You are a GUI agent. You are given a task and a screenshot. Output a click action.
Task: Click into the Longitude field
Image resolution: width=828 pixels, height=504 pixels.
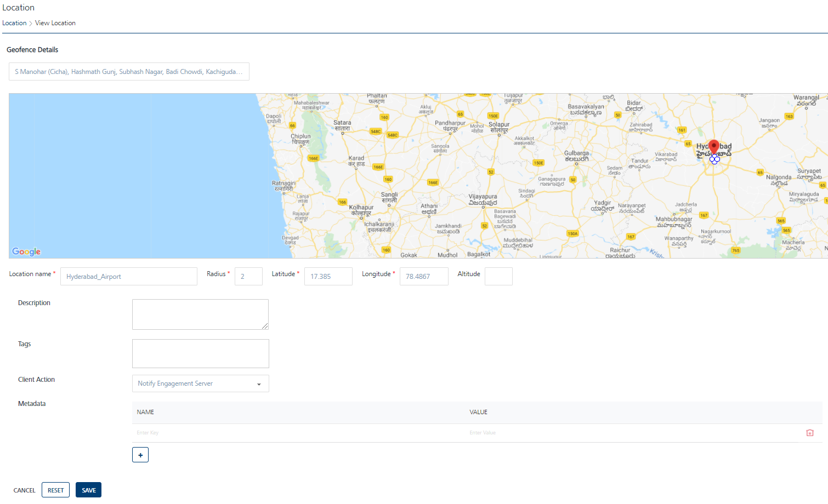(424, 277)
